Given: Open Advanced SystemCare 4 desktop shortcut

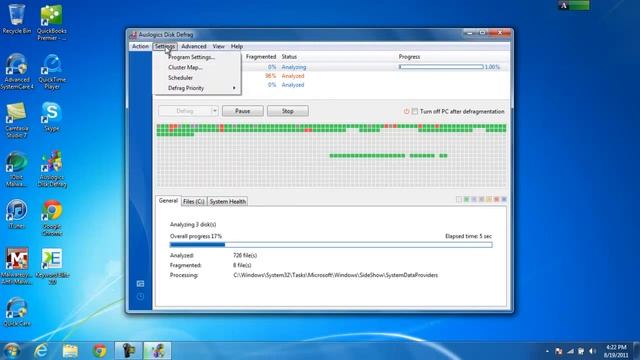Looking at the screenshot, I should (17, 71).
